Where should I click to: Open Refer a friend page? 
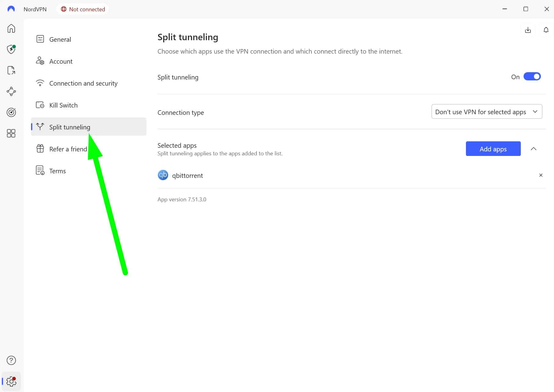click(x=89, y=149)
